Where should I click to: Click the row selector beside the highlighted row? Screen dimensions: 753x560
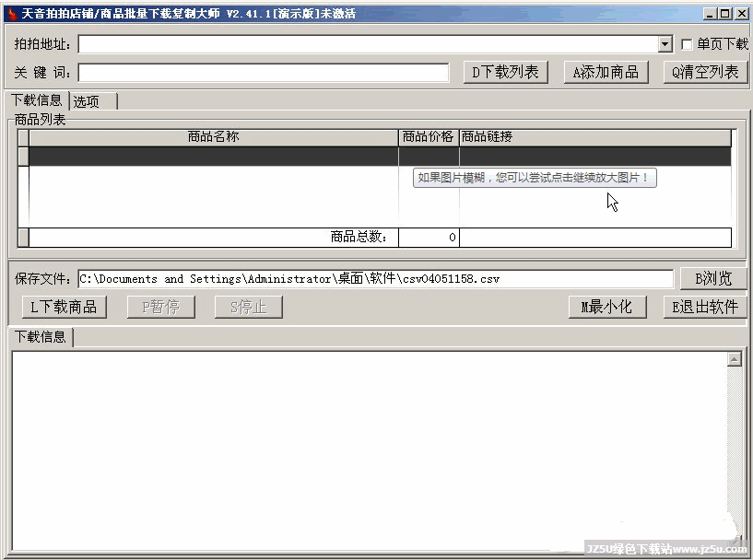click(23, 157)
